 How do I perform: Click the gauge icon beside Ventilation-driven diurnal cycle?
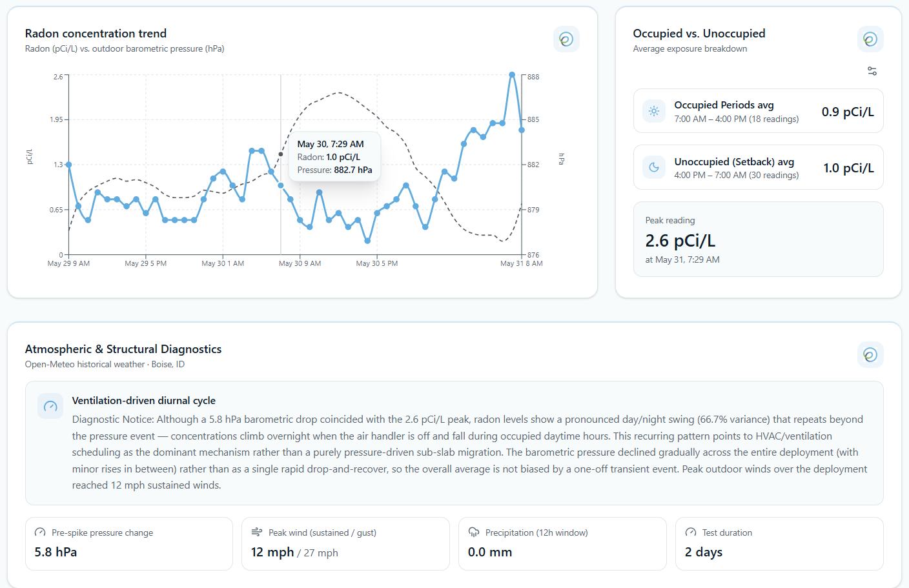50,406
